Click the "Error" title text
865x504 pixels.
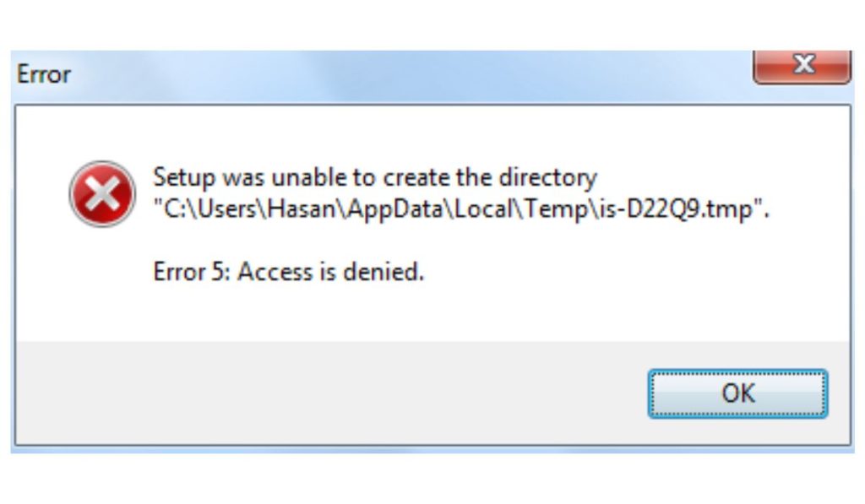[44, 74]
